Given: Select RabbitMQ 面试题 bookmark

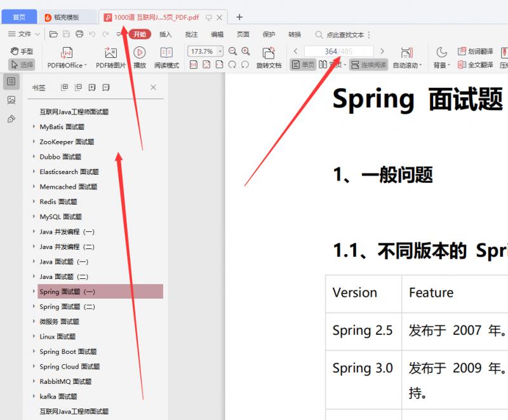Looking at the screenshot, I should click(65, 381).
